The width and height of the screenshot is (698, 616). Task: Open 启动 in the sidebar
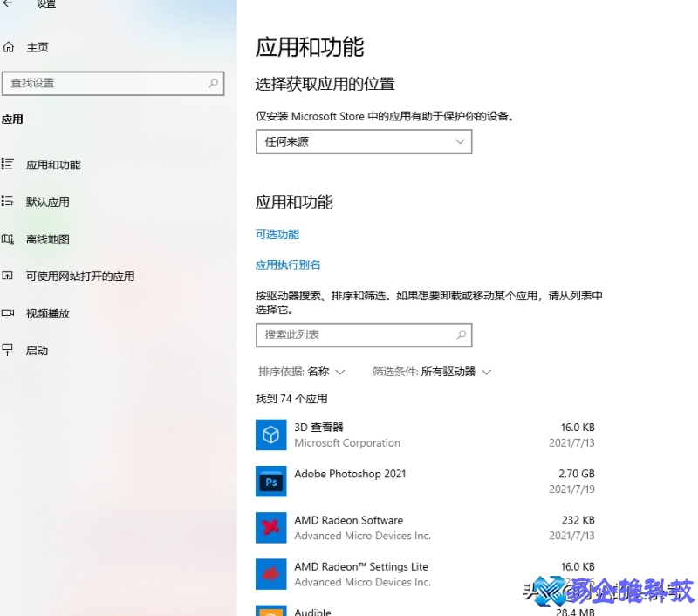37,351
